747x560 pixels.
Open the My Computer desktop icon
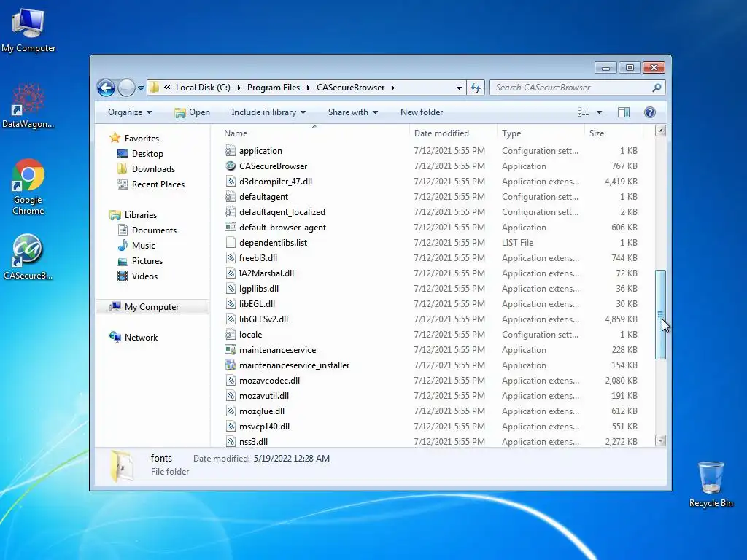pos(28,31)
